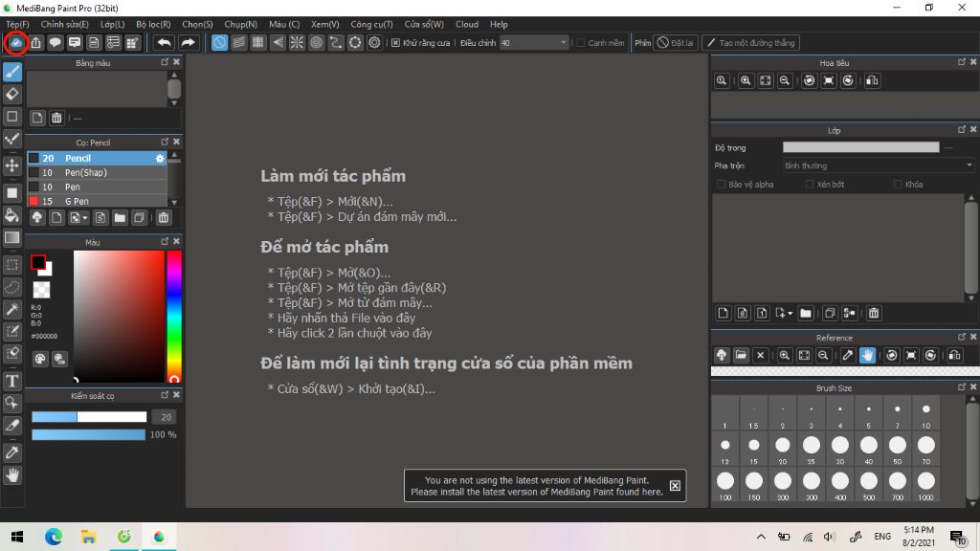Viewport: 980px width, 551px height.
Task: Enable Xén bớt checkbox
Action: (810, 185)
